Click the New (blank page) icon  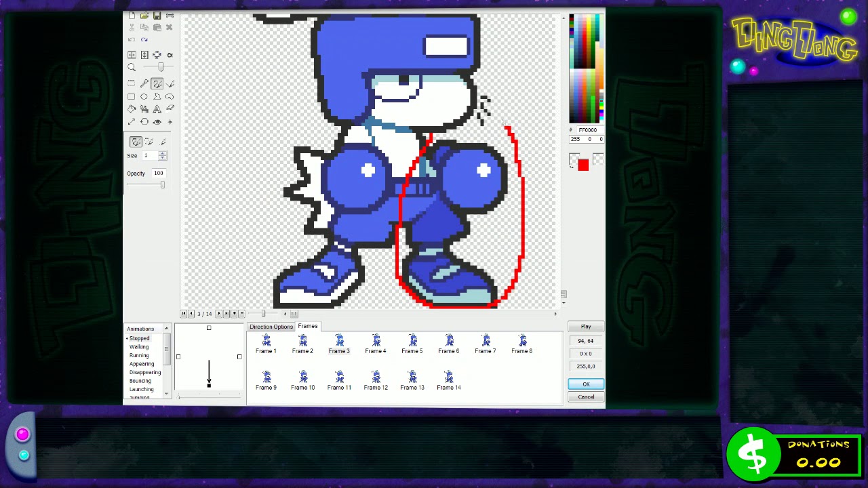[x=132, y=16]
